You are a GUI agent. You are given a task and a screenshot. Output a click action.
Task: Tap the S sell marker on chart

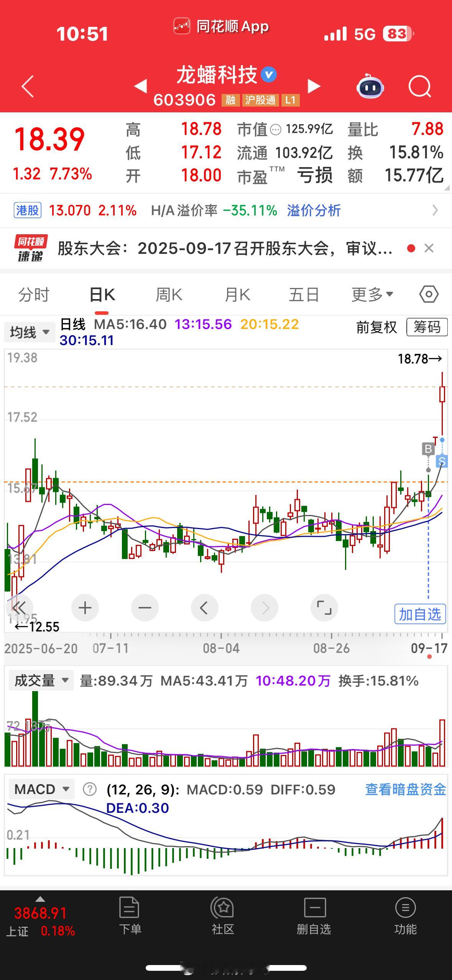click(x=442, y=460)
